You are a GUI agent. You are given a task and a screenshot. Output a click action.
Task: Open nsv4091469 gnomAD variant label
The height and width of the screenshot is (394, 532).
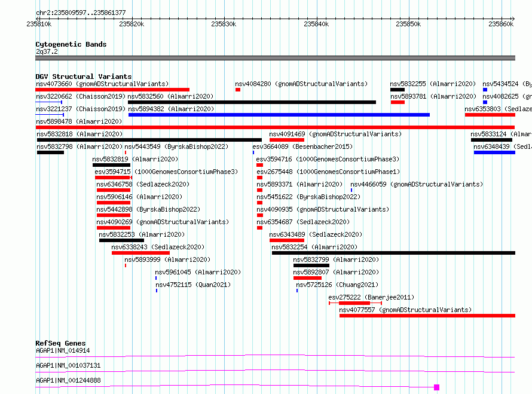[x=335, y=134]
